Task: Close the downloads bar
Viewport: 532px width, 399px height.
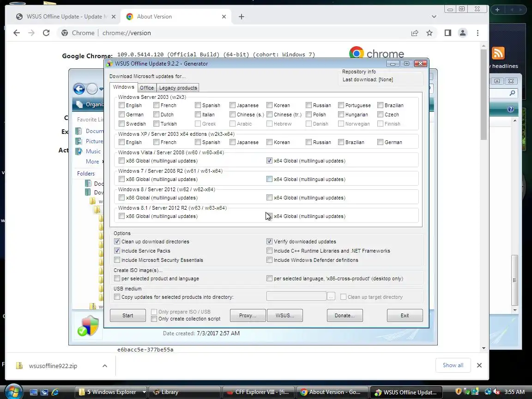Action: tap(479, 365)
